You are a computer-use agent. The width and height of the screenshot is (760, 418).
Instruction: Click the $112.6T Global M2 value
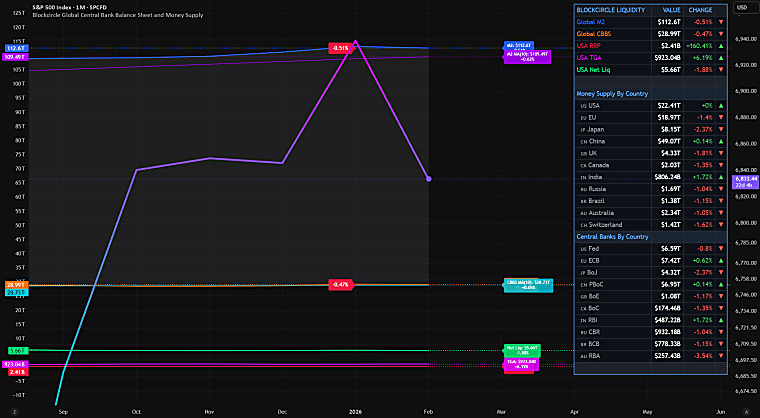[x=669, y=22]
